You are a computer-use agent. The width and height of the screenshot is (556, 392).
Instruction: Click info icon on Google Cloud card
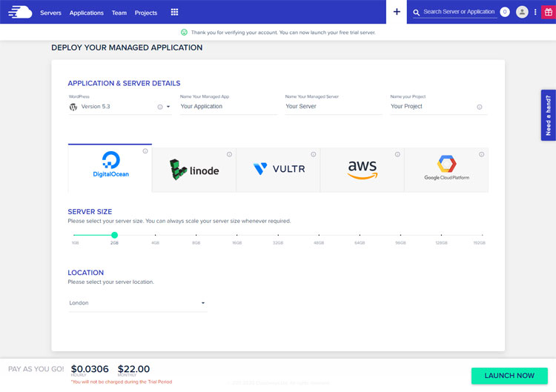click(x=482, y=154)
